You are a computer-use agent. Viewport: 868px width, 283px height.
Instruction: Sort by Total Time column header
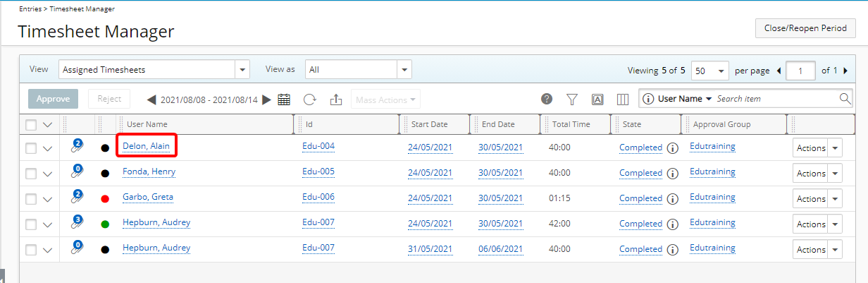(571, 124)
